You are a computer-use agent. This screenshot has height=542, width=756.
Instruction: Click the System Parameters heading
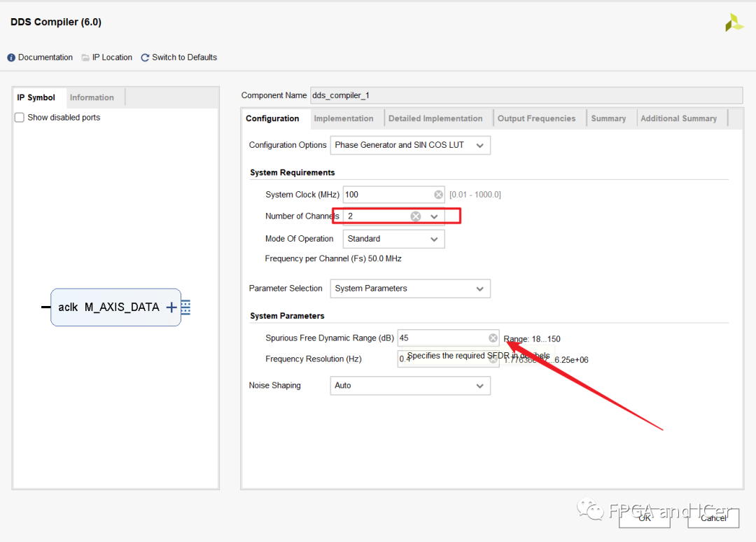[287, 316]
